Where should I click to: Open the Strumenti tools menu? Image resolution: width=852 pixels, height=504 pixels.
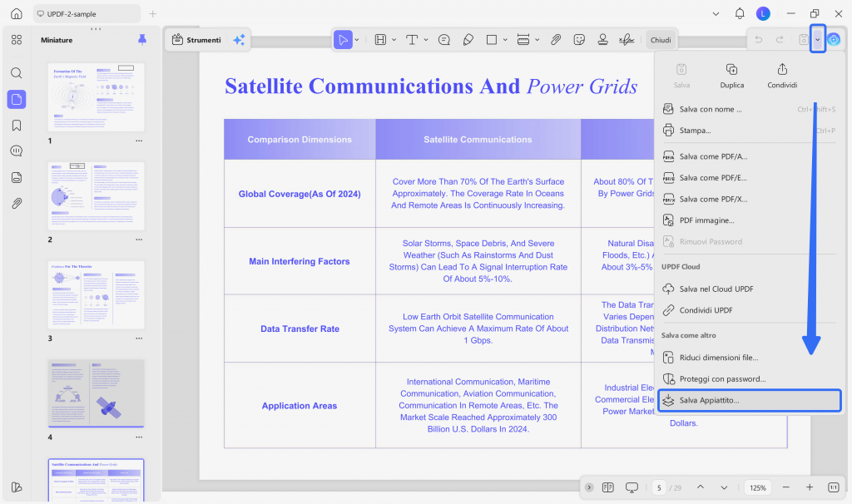click(196, 40)
